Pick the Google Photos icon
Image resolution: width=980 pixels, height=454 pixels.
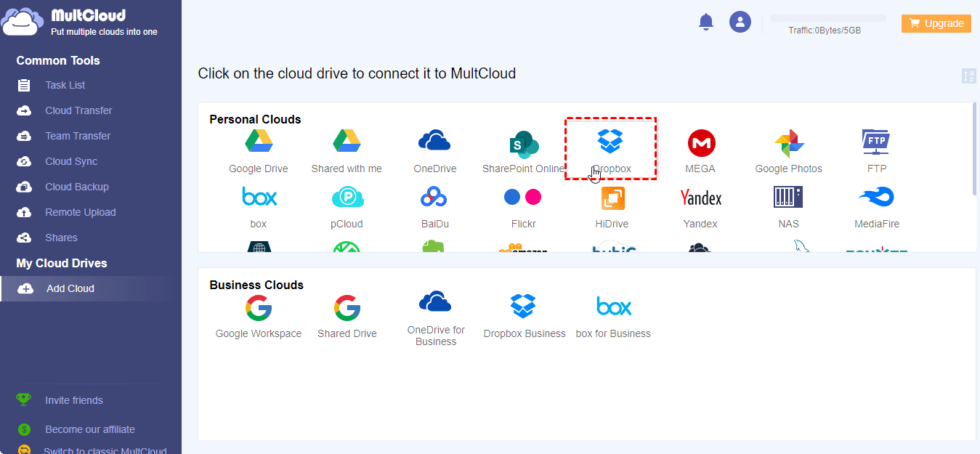(788, 144)
